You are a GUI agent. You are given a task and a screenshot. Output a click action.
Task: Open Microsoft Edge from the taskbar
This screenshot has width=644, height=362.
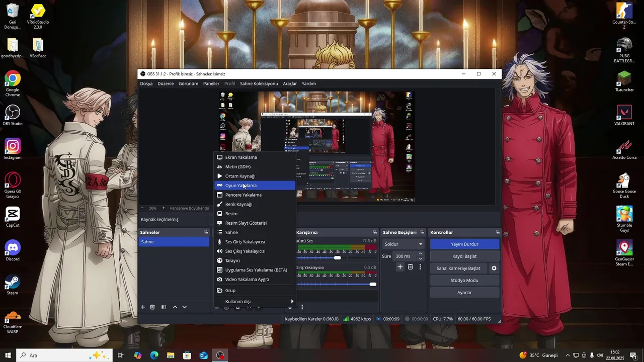(154, 355)
